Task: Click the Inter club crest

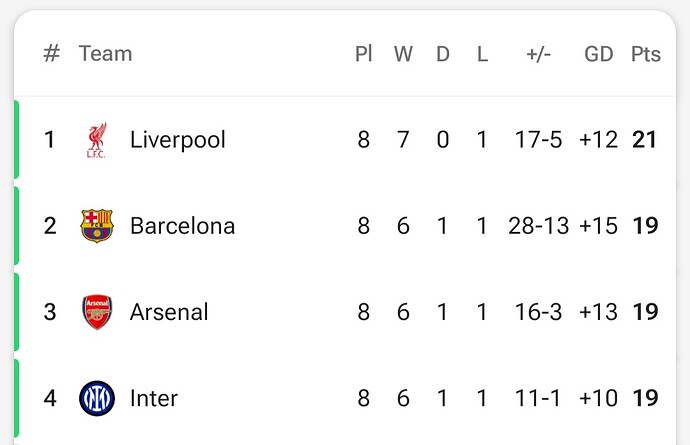Action: tap(97, 398)
